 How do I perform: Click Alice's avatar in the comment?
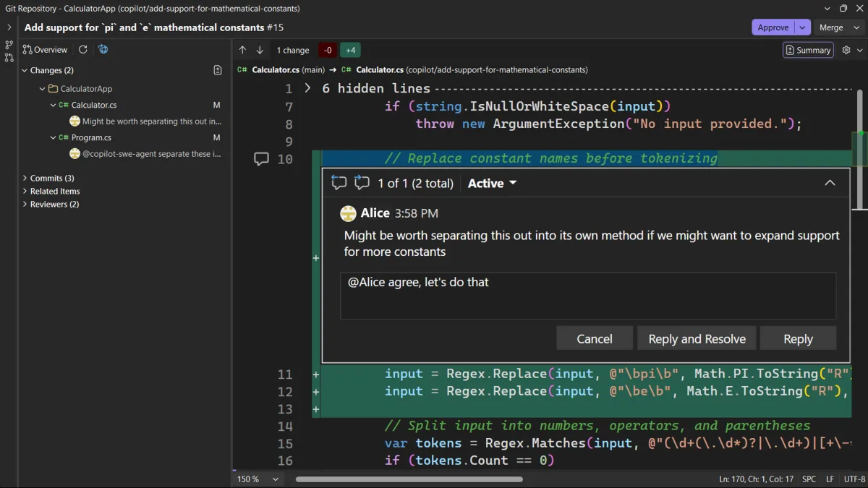[348, 213]
